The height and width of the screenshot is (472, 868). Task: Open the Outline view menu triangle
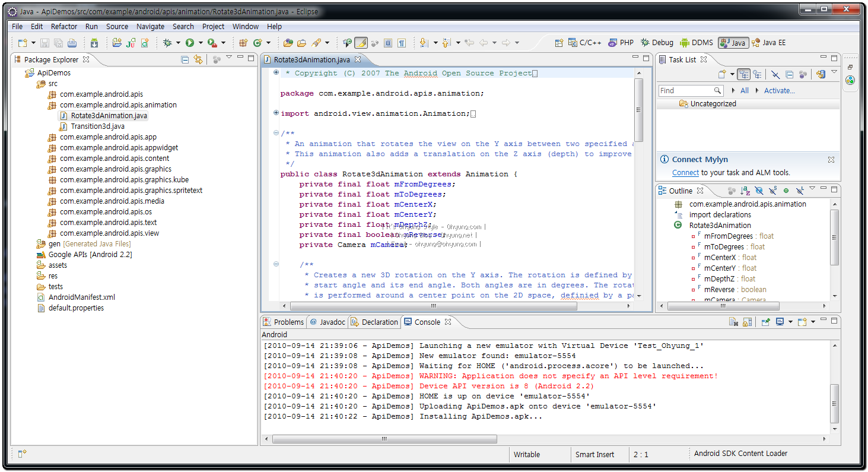point(812,188)
